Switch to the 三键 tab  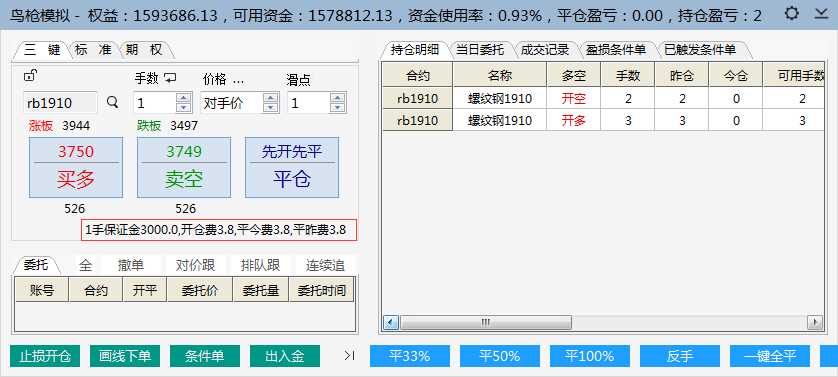[42, 50]
